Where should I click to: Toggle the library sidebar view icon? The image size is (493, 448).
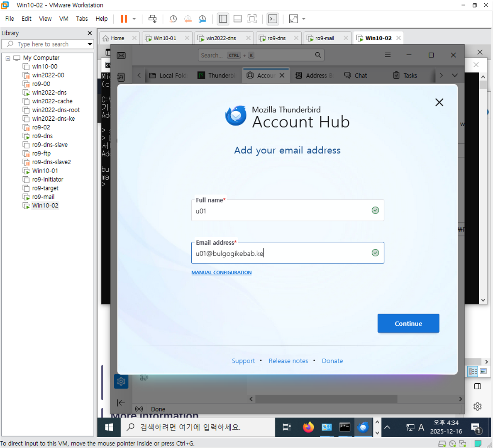(x=223, y=19)
